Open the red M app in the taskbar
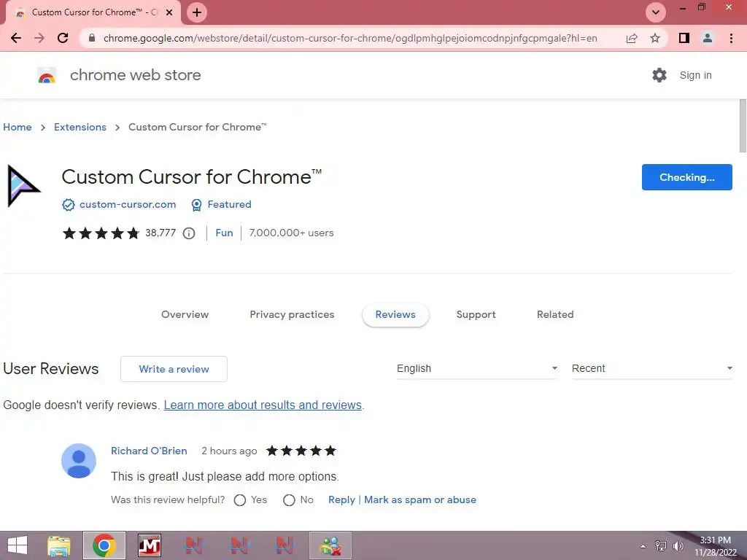 click(150, 545)
